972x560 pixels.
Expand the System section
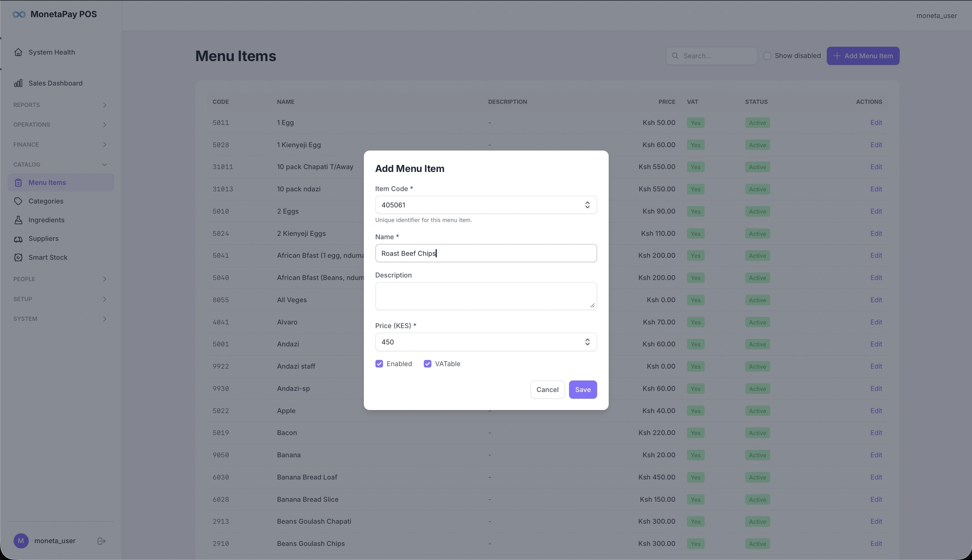pyautogui.click(x=61, y=319)
